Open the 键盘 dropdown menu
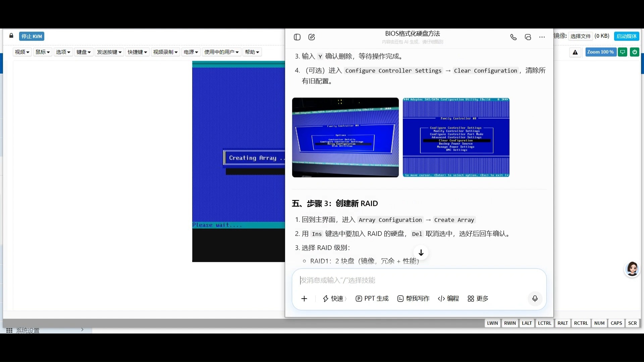 point(84,52)
